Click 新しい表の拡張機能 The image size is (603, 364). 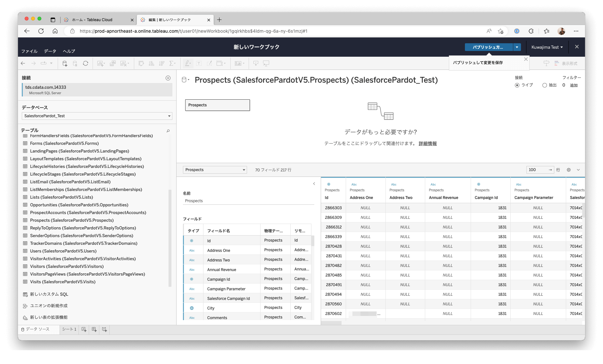coord(49,317)
